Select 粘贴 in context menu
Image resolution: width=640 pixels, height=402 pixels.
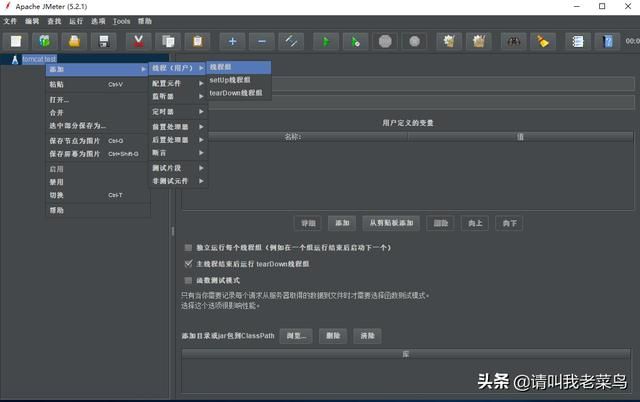point(97,84)
